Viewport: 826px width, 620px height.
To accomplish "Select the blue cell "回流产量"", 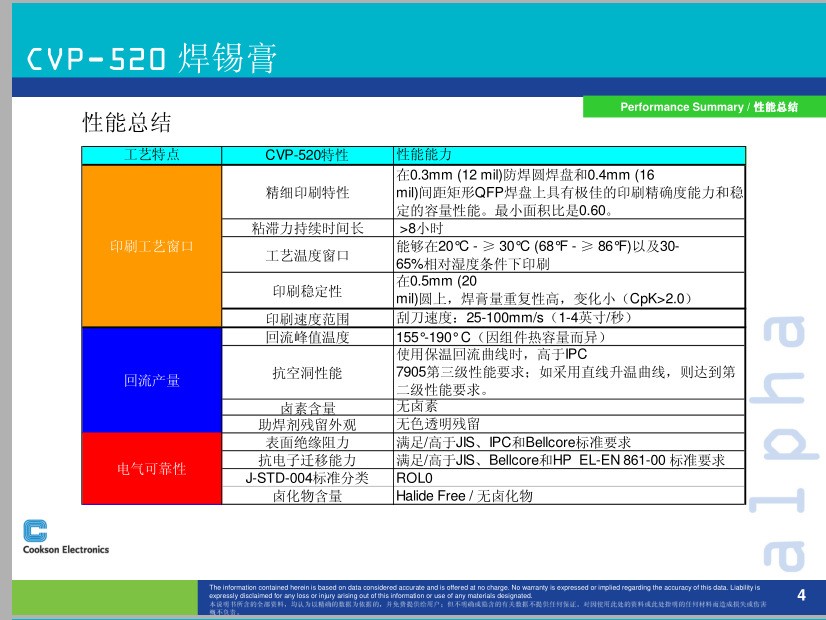I will coord(152,380).
